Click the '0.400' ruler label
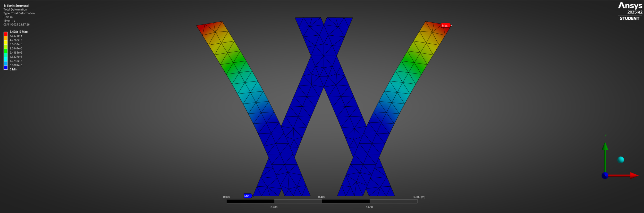Image resolution: width=644 pixels, height=213 pixels. 321,197
